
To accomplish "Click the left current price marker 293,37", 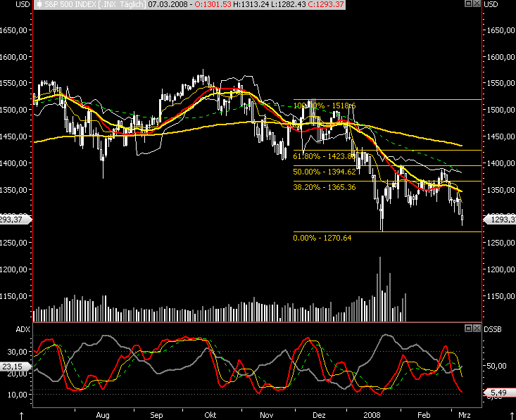I will [15, 219].
